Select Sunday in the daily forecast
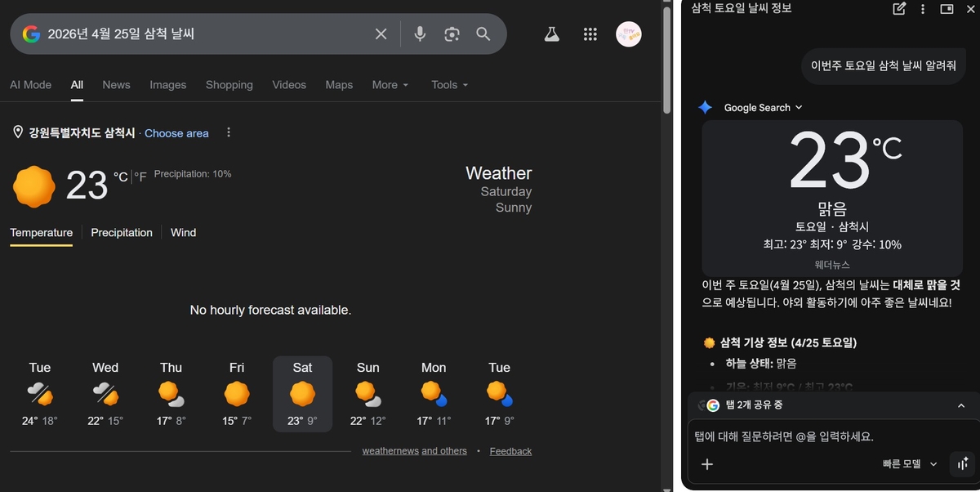This screenshot has height=492, width=980. pos(368,394)
